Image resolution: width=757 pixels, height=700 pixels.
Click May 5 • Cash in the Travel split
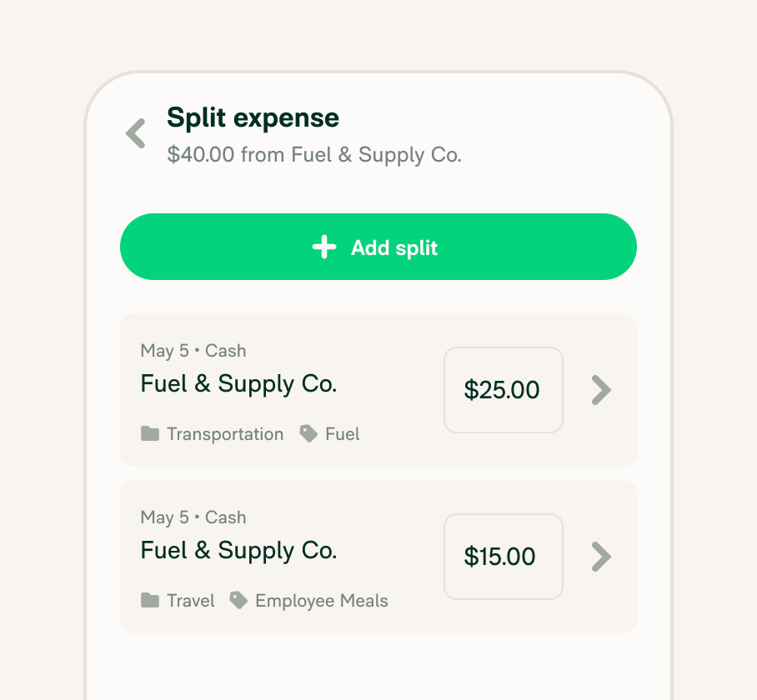193,517
